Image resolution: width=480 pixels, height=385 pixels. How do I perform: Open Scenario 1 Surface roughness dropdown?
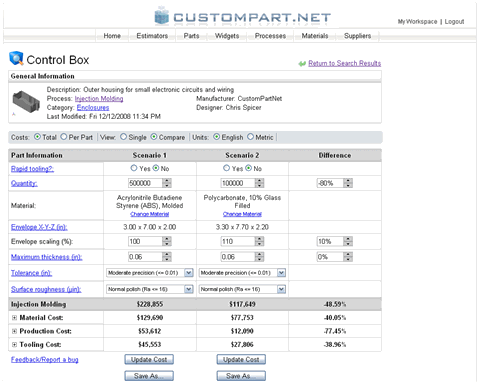[189, 289]
